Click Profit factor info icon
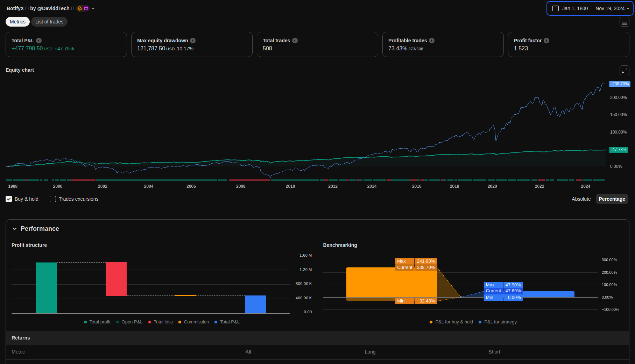The height and width of the screenshot is (364, 635). point(546,41)
